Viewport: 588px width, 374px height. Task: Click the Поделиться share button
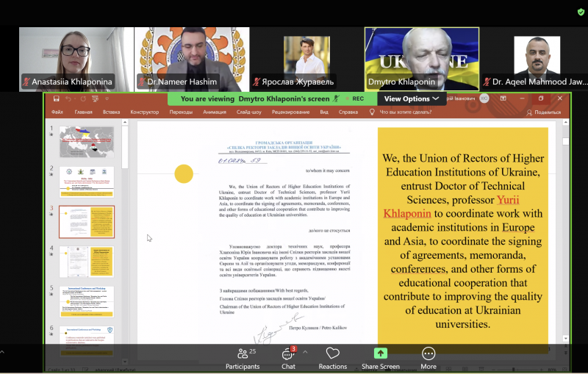click(x=543, y=112)
